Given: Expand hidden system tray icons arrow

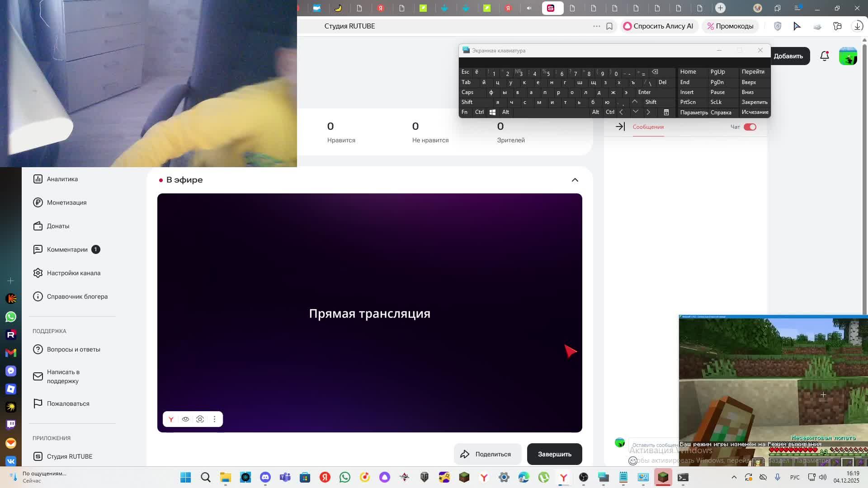Looking at the screenshot, I should 734,477.
